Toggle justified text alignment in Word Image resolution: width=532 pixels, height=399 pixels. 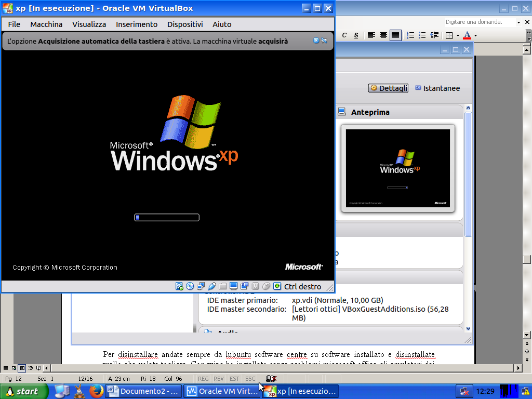[395, 35]
